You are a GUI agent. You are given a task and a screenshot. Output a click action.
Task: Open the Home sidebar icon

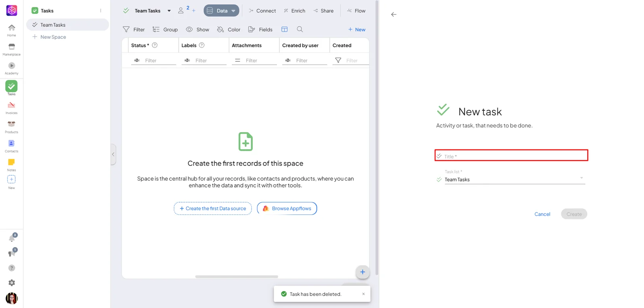pos(11,30)
